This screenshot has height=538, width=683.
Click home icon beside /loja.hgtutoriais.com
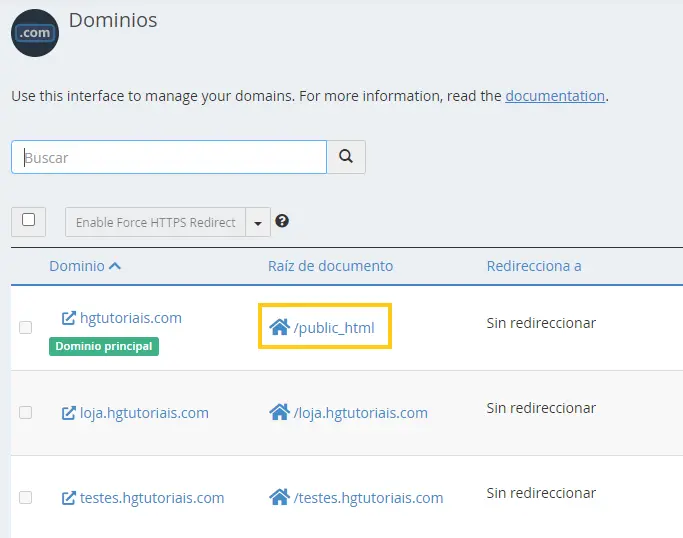279,412
